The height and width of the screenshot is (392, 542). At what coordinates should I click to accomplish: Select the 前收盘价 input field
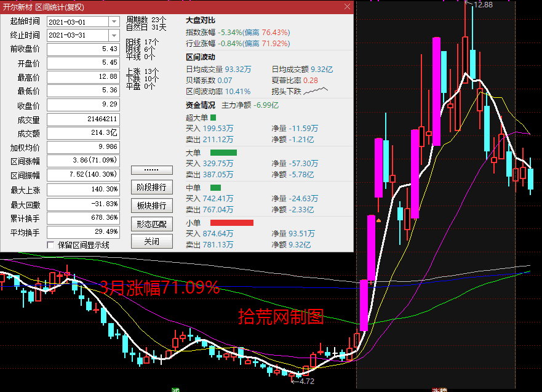(83, 48)
